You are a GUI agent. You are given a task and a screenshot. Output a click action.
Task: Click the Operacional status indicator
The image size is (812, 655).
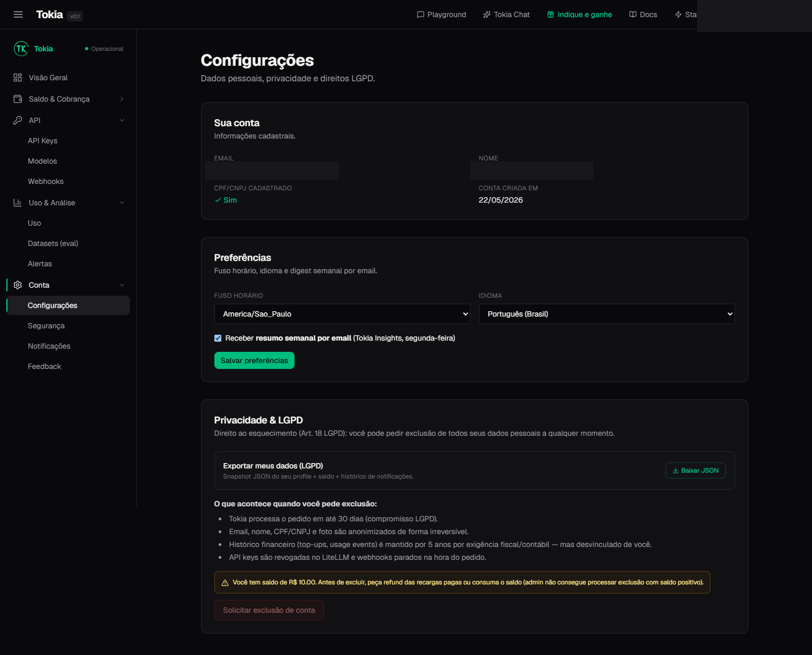pyautogui.click(x=104, y=49)
